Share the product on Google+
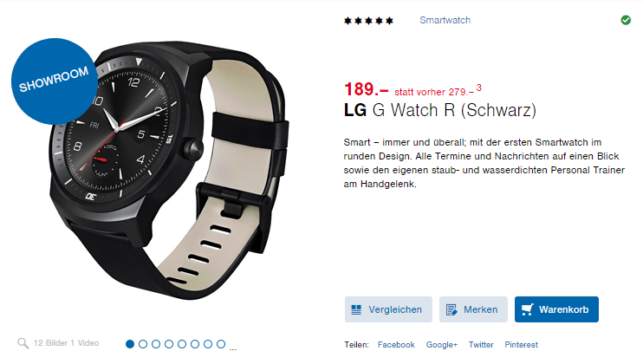 [x=442, y=345]
